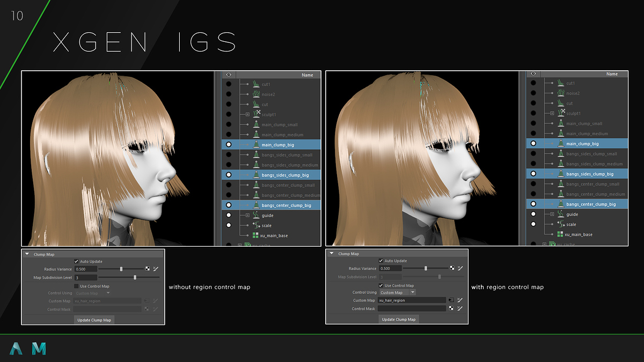Expand the sculpt1 tree node

[247, 114]
